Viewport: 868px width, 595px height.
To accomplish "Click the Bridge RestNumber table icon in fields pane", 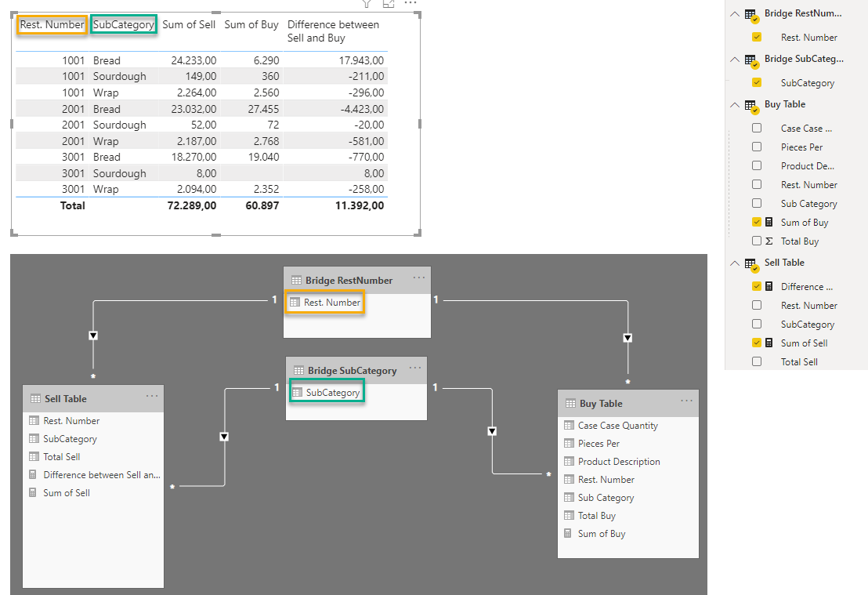I will pos(751,15).
